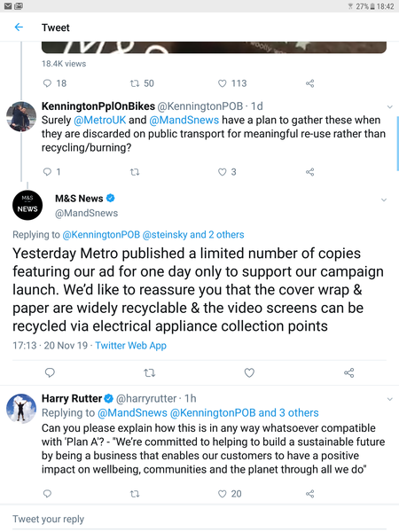Open options chevron on KenningtonPplOnBikes tweet
Image resolution: width=399 pixels, height=532 pixels.
[390, 107]
